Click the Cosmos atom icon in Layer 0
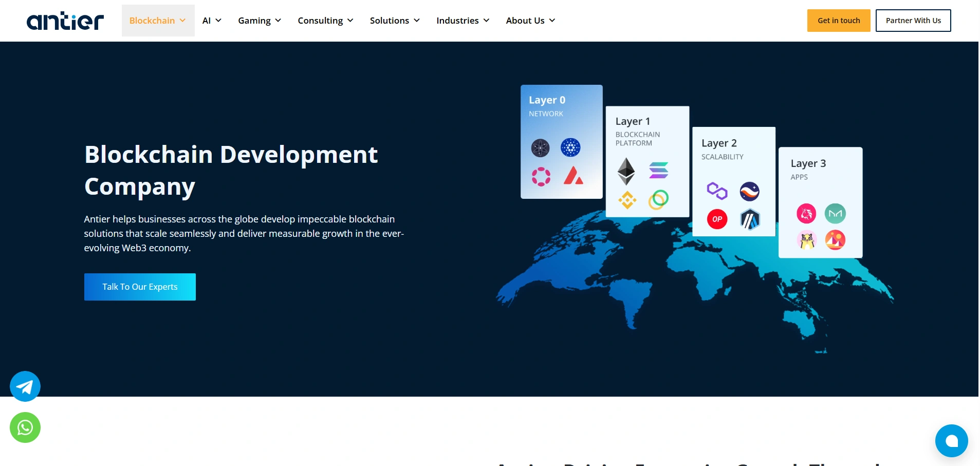This screenshot has width=980, height=466. coord(540,148)
